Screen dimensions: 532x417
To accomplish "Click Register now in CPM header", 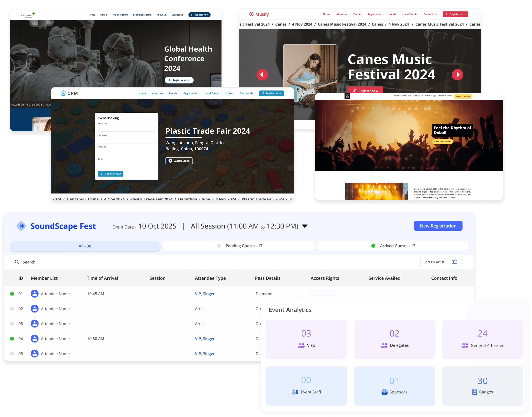I will pos(271,93).
